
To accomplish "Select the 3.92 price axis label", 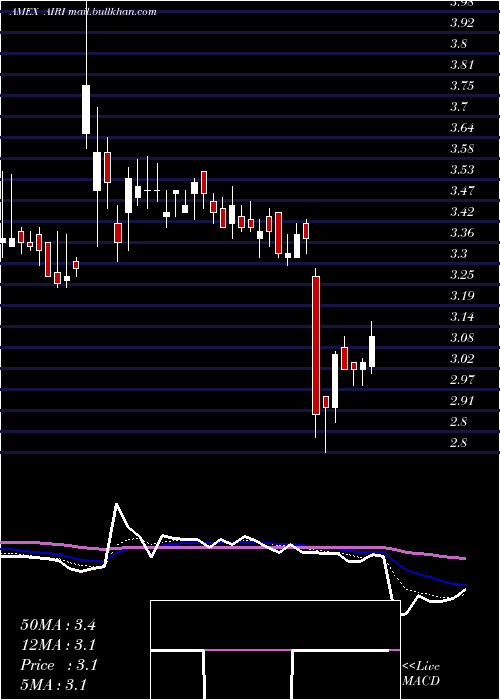I will pos(462,23).
